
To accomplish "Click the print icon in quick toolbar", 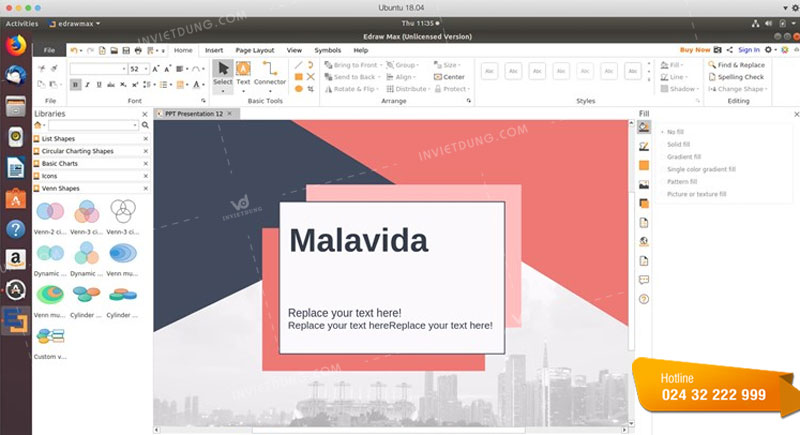I will (x=138, y=50).
